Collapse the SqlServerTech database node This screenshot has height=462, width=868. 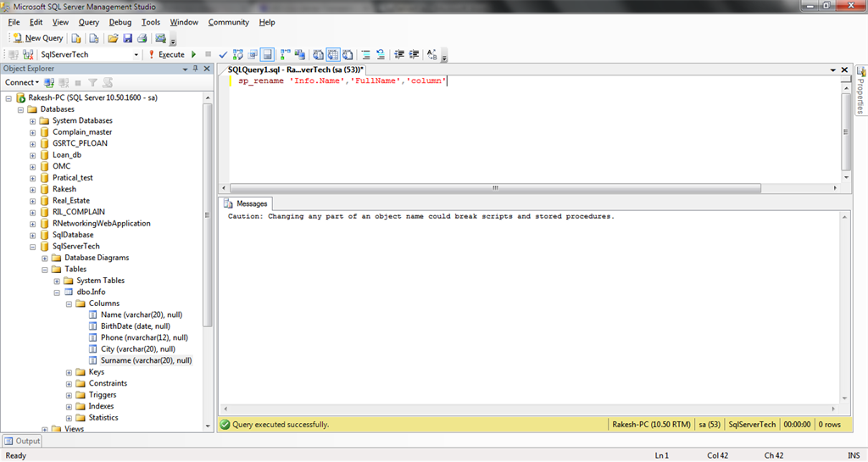[x=32, y=247]
